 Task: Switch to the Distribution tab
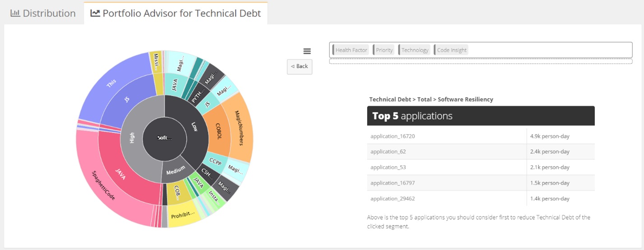(43, 14)
